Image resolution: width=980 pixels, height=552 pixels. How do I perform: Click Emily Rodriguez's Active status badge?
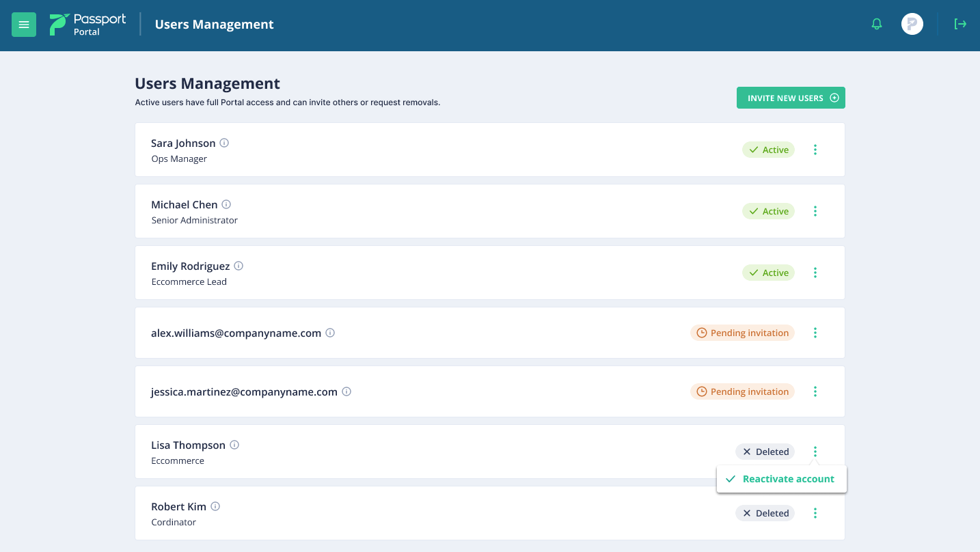[768, 273]
